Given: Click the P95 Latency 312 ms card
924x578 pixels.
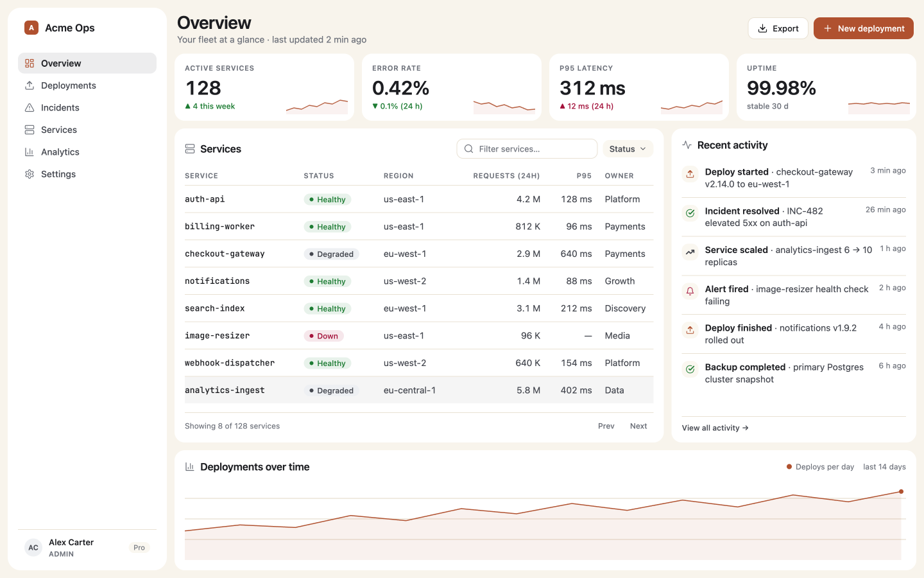Looking at the screenshot, I should 639,87.
